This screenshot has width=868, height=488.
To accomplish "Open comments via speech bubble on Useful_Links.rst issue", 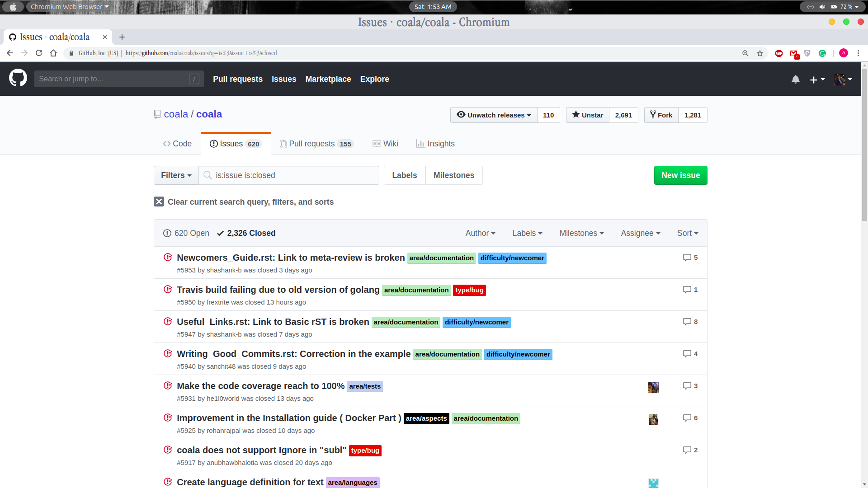I will click(687, 322).
